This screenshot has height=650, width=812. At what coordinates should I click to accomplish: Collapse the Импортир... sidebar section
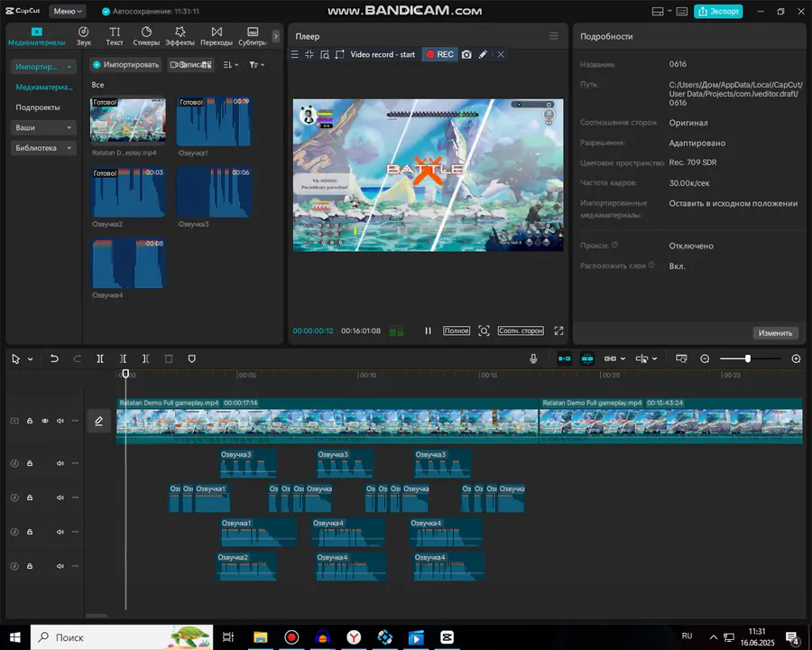(x=43, y=67)
